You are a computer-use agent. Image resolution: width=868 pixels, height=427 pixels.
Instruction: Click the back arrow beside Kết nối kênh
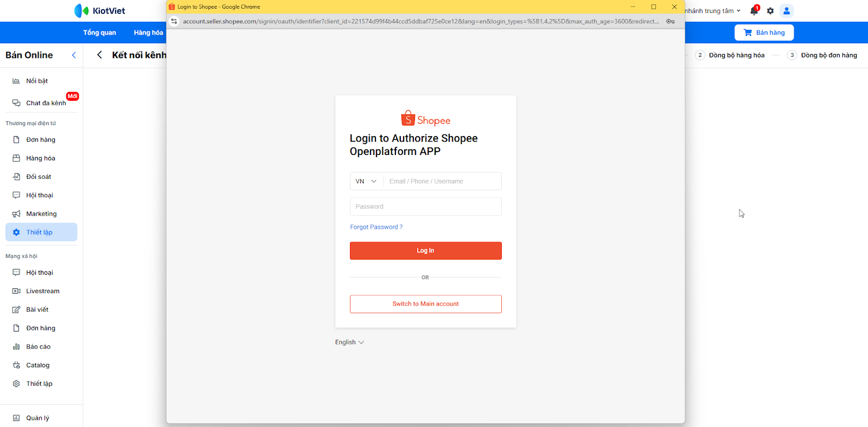100,55
